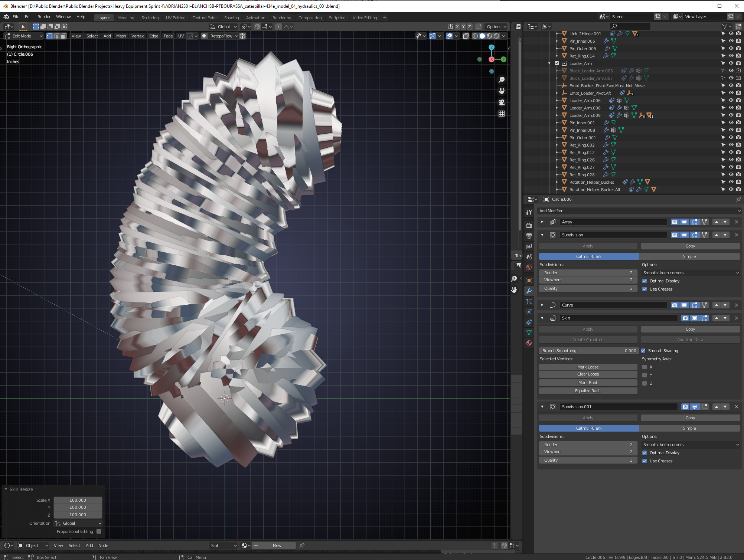The height and width of the screenshot is (560, 744).
Task: Open the Material properties tab icon
Action: [x=529, y=343]
